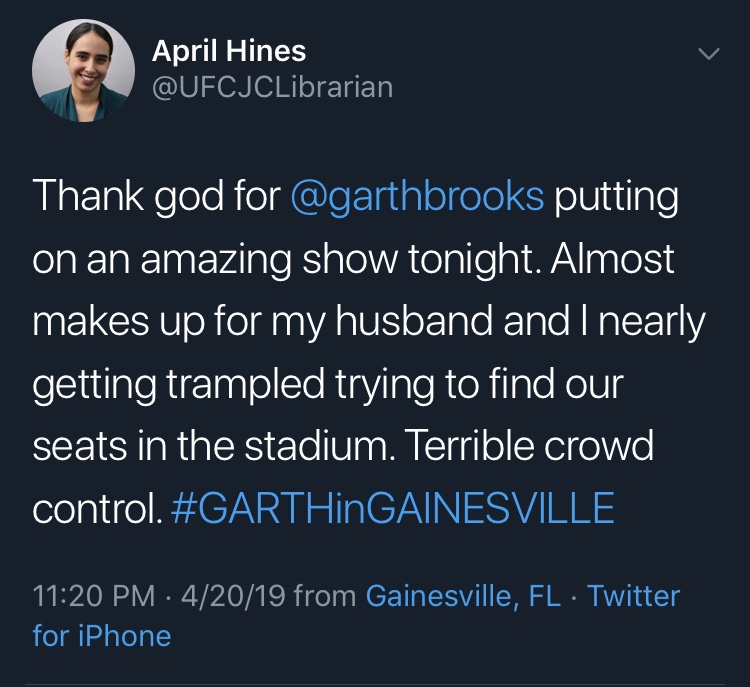Follow the #GARTHinGAINESVILLE hashtag
Screen dimensions: 750x687
point(393,508)
